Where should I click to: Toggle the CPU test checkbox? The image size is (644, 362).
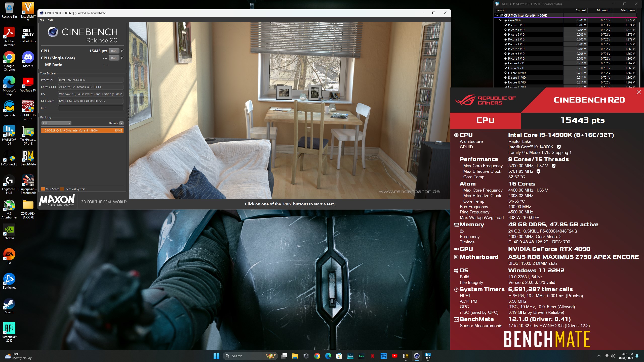pos(122,51)
